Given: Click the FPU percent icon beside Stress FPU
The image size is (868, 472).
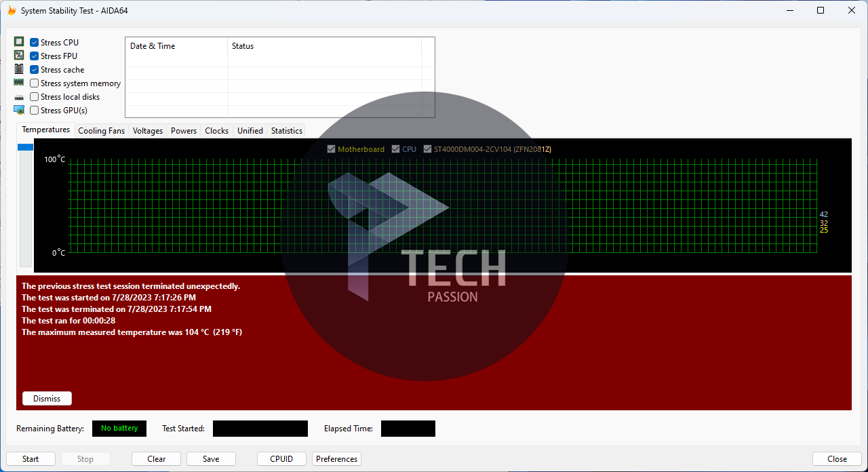Looking at the screenshot, I should [x=19, y=56].
